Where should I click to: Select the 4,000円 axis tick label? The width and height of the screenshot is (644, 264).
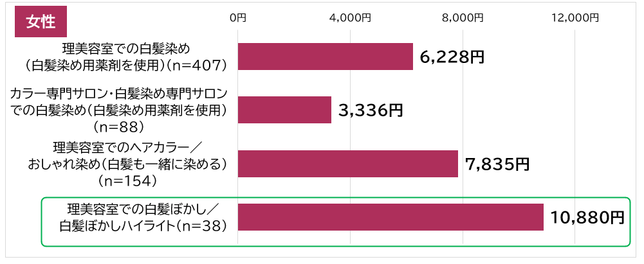tap(350, 18)
